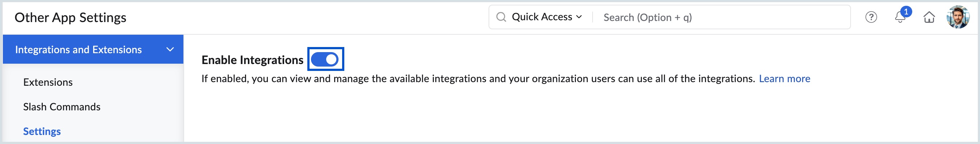Click the Other App Settings title
The height and width of the screenshot is (144, 980).
[70, 18]
